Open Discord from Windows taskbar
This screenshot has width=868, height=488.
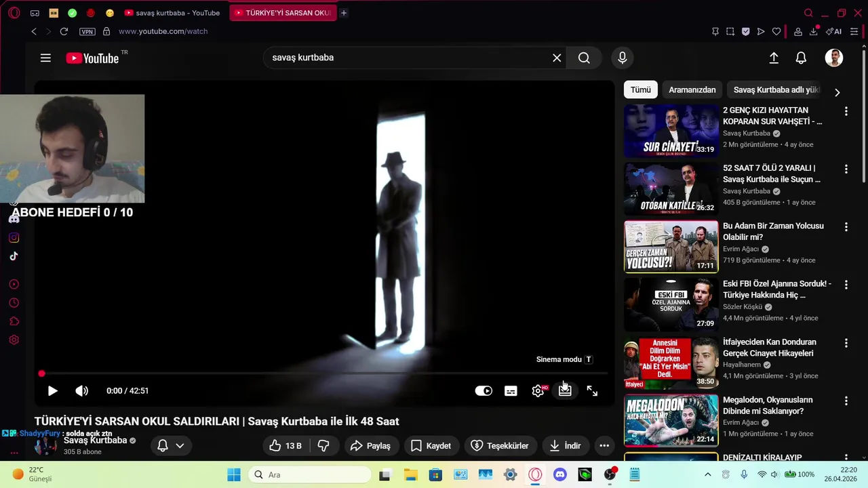tap(560, 474)
